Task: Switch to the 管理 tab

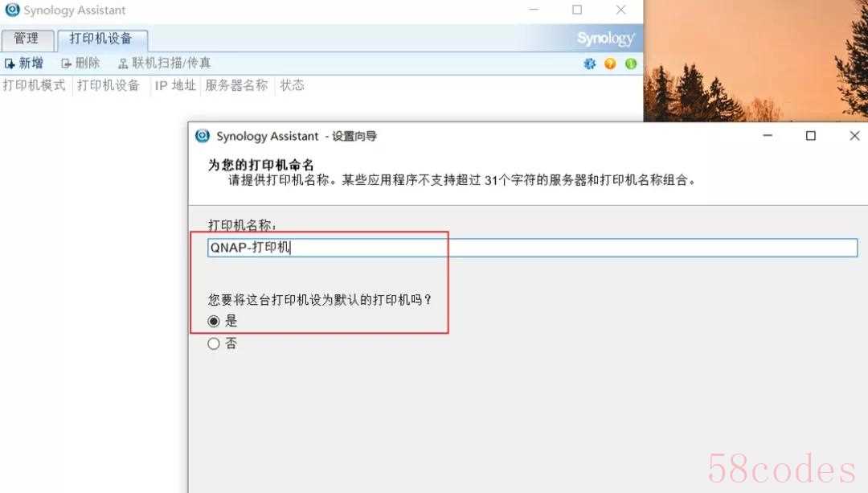Action: [27, 39]
